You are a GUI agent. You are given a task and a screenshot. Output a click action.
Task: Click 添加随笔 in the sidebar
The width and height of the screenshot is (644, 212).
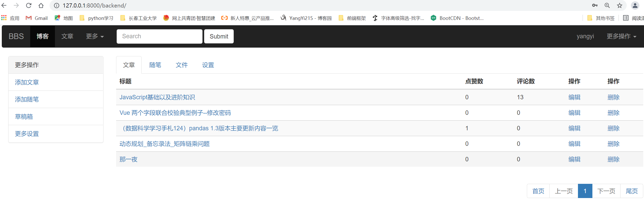pyautogui.click(x=27, y=99)
